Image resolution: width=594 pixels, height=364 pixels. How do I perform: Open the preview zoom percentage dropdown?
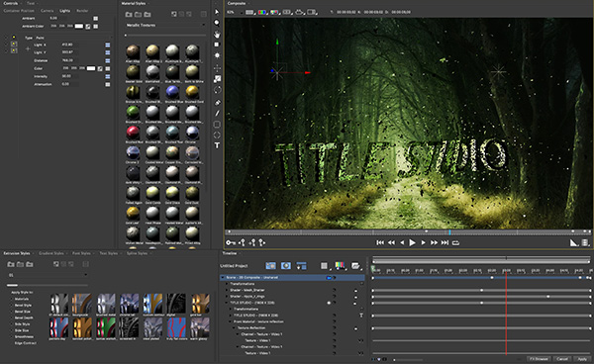pyautogui.click(x=235, y=12)
